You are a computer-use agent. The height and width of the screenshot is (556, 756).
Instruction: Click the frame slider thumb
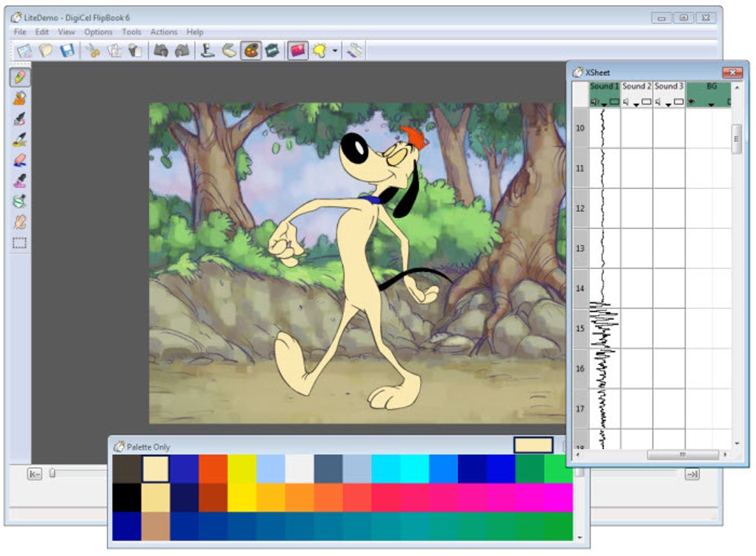tap(53, 474)
